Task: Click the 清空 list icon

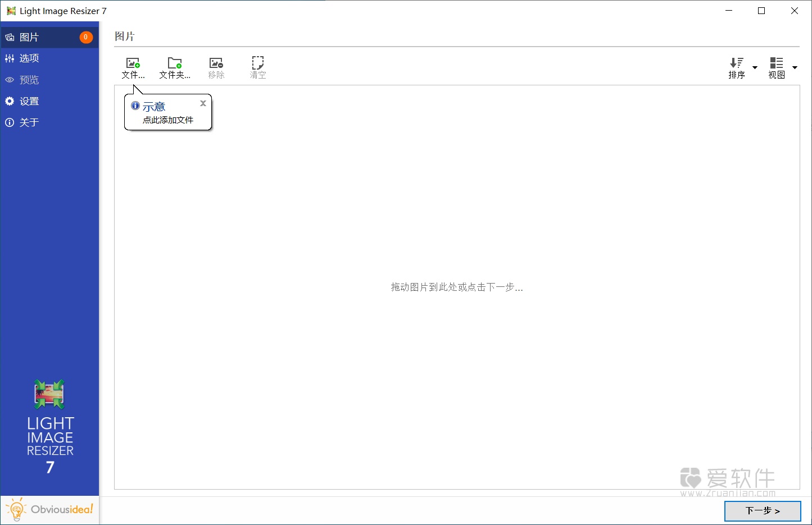Action: tap(258, 62)
